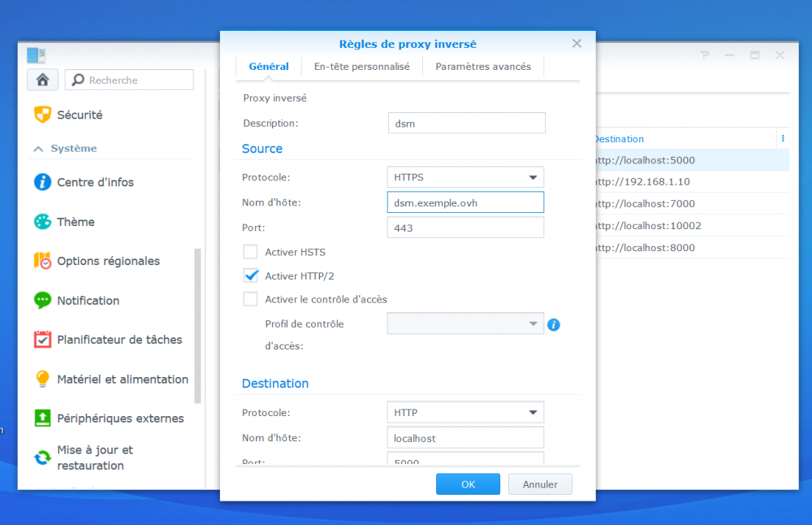Select the localhost:5000 destination row
This screenshot has width=812, height=525.
click(692, 160)
